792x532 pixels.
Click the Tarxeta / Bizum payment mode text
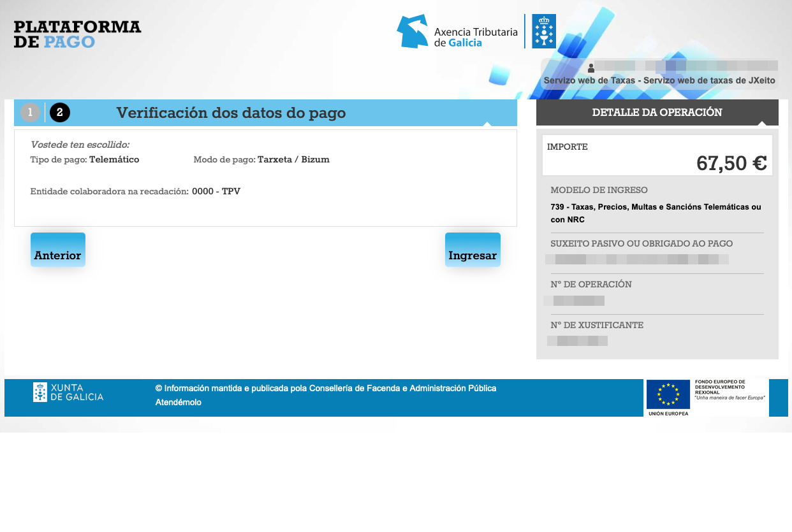pos(293,160)
